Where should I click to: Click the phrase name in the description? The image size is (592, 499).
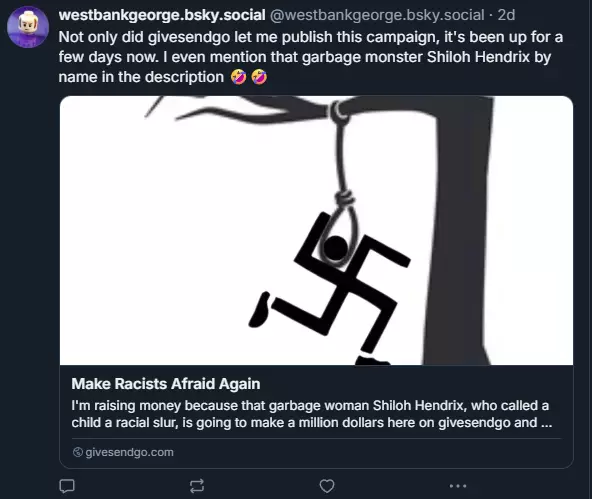click(x=141, y=77)
